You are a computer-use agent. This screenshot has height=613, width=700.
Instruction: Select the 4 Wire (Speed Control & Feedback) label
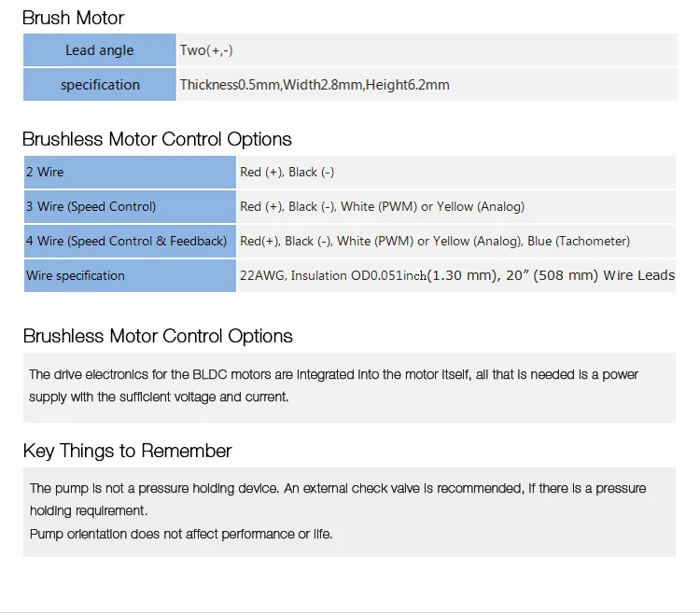[130, 241]
